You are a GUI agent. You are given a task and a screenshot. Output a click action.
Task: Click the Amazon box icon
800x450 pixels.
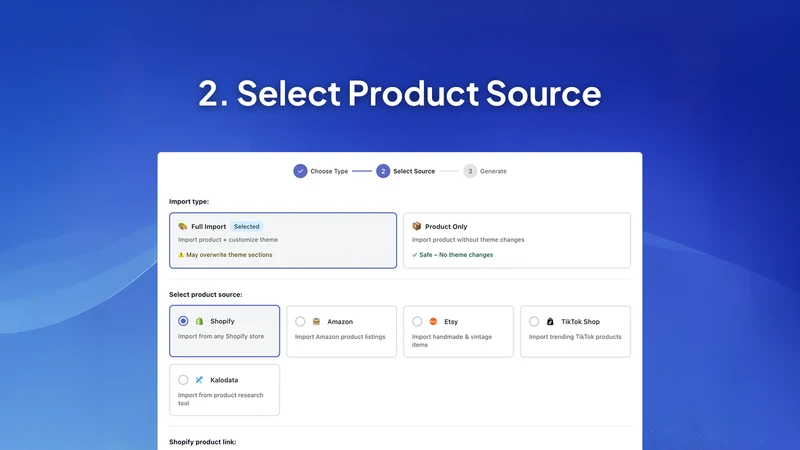[316, 321]
